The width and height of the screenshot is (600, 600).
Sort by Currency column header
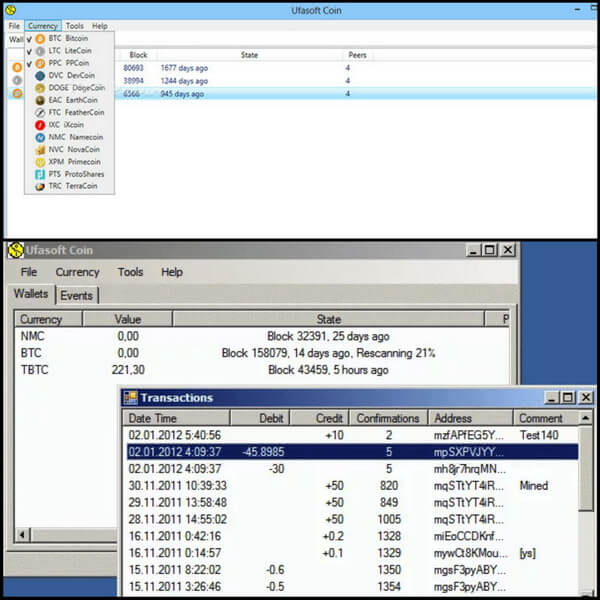48,319
